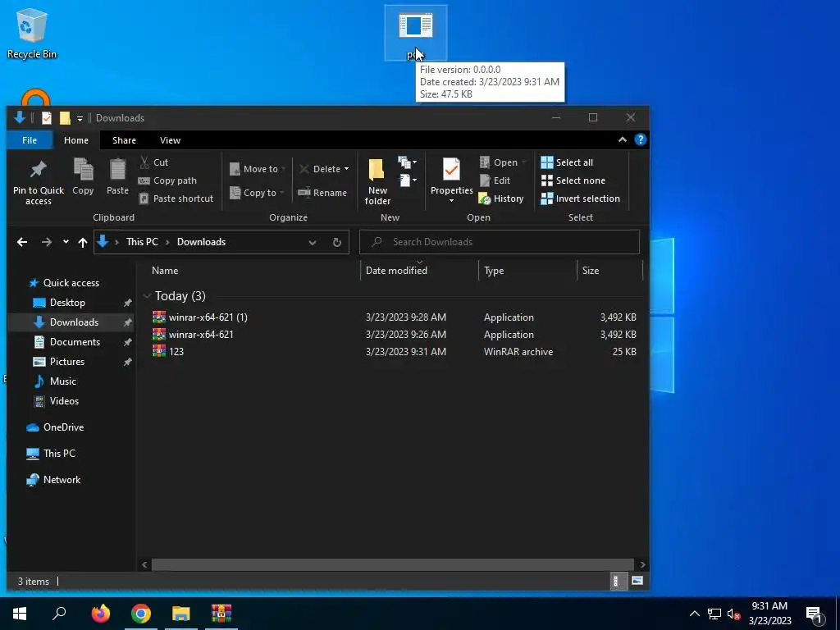The image size is (840, 630).
Task: Click Paste shortcut command
Action: point(176,199)
